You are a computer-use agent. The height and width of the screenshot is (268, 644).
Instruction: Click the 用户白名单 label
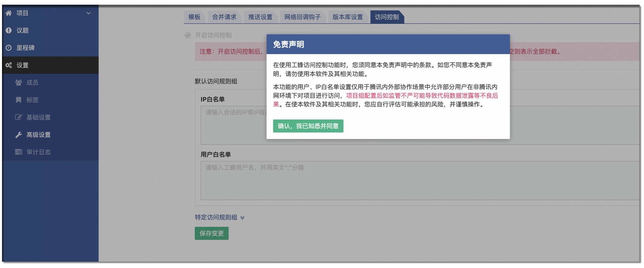(x=216, y=155)
